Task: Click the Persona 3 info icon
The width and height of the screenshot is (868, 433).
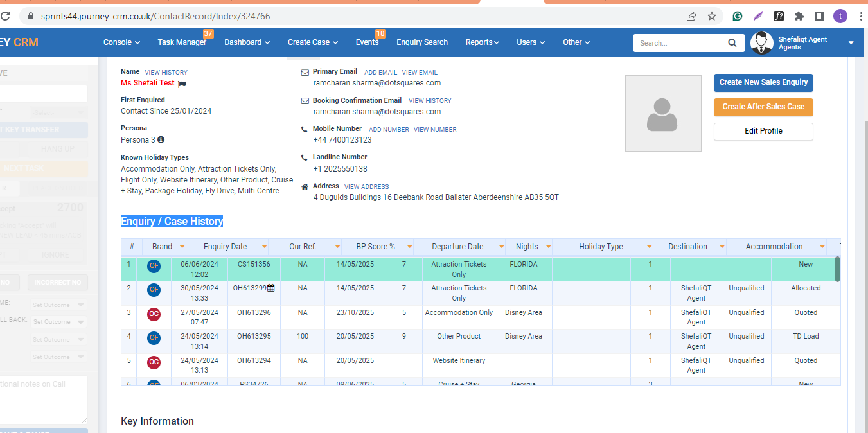Action: click(161, 139)
